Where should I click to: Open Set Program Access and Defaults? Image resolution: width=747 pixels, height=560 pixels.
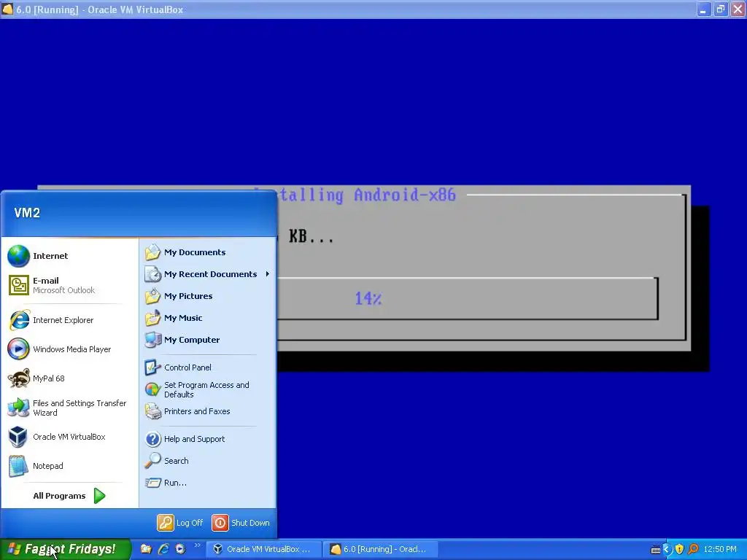[x=207, y=389]
